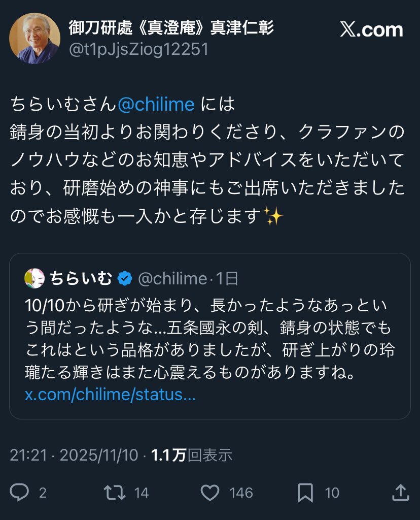Image resolution: width=420 pixels, height=520 pixels.
Task: Click the like count 146
Action: (x=240, y=492)
